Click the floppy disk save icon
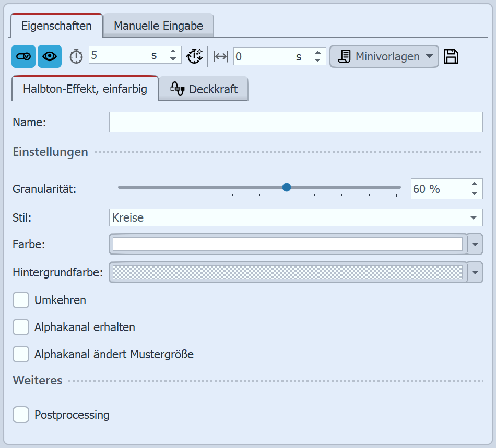Image resolution: width=496 pixels, height=448 pixels. [451, 56]
